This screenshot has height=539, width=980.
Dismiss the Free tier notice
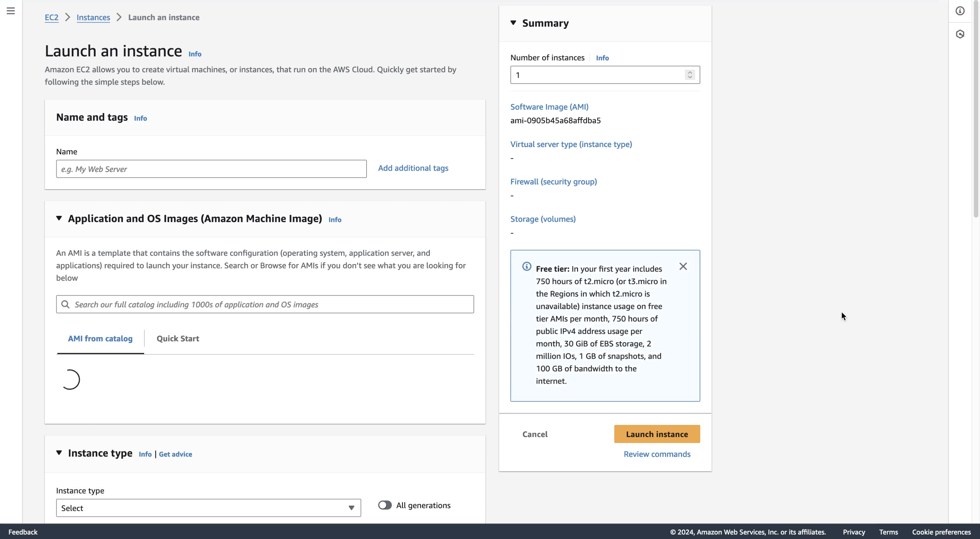pos(683,267)
